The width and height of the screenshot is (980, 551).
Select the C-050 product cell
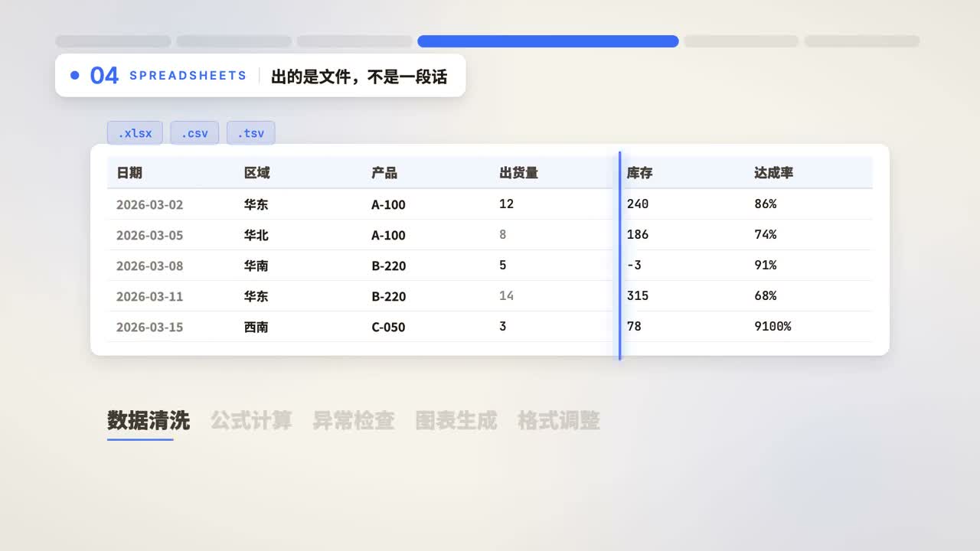[x=388, y=327]
